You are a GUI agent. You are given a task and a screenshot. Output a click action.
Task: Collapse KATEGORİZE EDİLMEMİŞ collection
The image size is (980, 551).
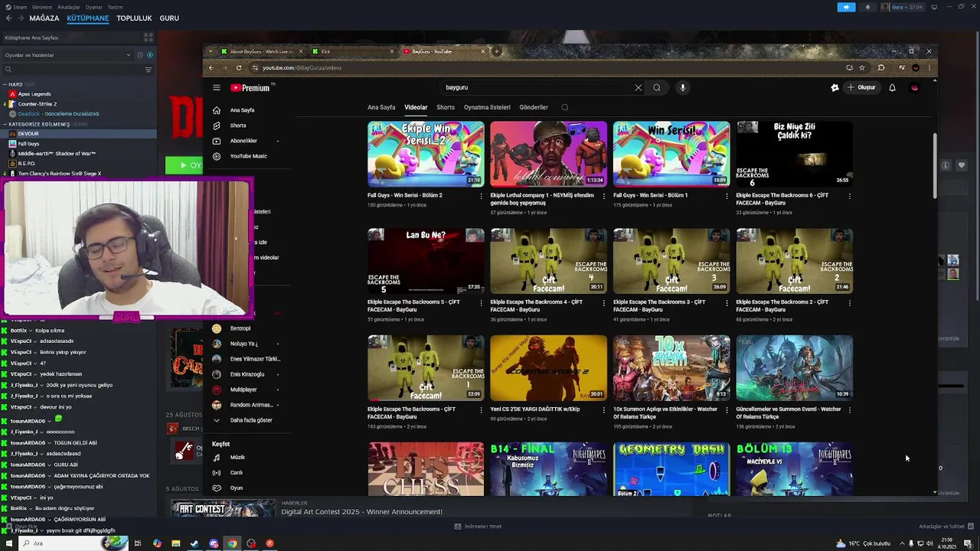[5, 124]
